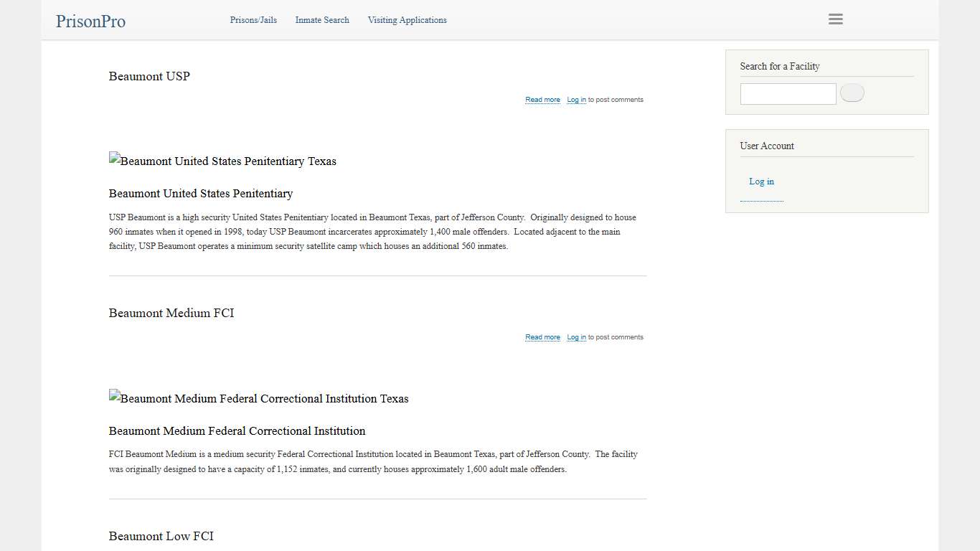
Task: Click the facility search submit button
Action: (x=852, y=93)
